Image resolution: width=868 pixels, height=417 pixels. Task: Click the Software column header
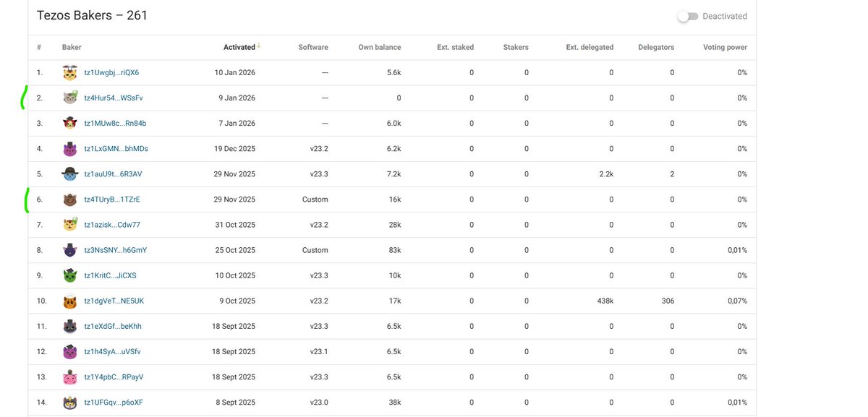(x=313, y=47)
